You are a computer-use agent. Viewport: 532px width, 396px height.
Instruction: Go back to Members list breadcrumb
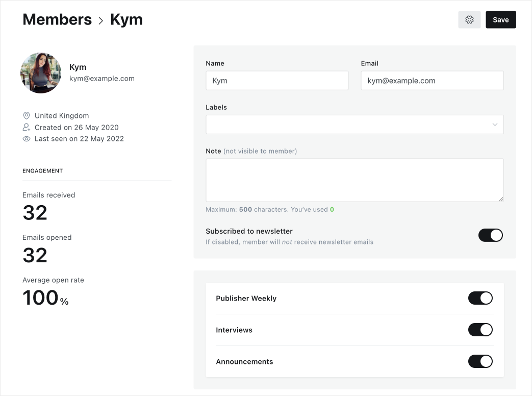coord(57,19)
